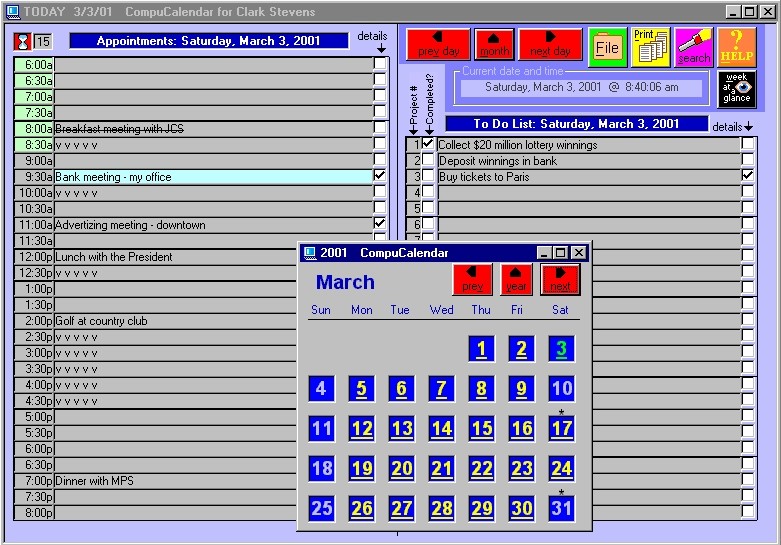Open week at a glance view
781x545 pixels.
point(737,89)
